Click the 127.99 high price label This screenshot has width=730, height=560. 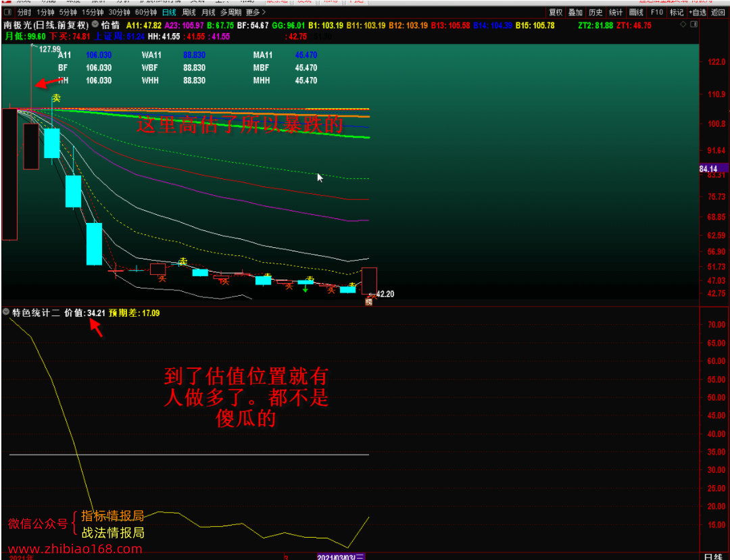[x=50, y=49]
